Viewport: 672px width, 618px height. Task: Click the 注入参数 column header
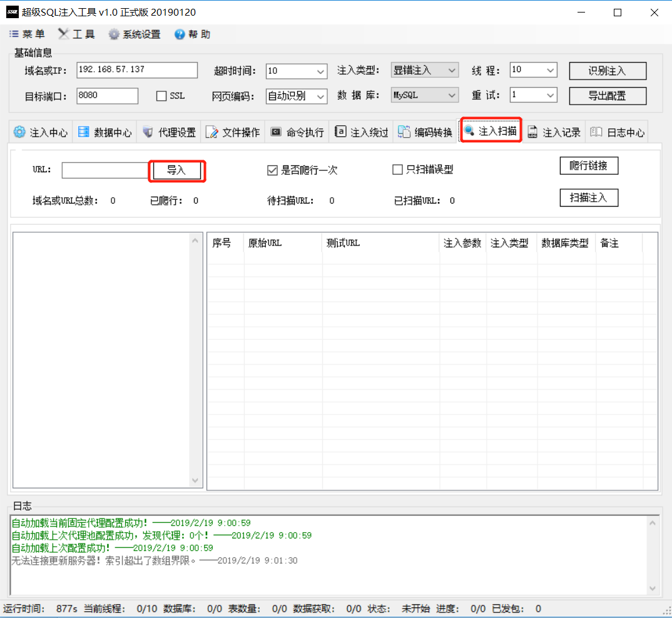462,243
